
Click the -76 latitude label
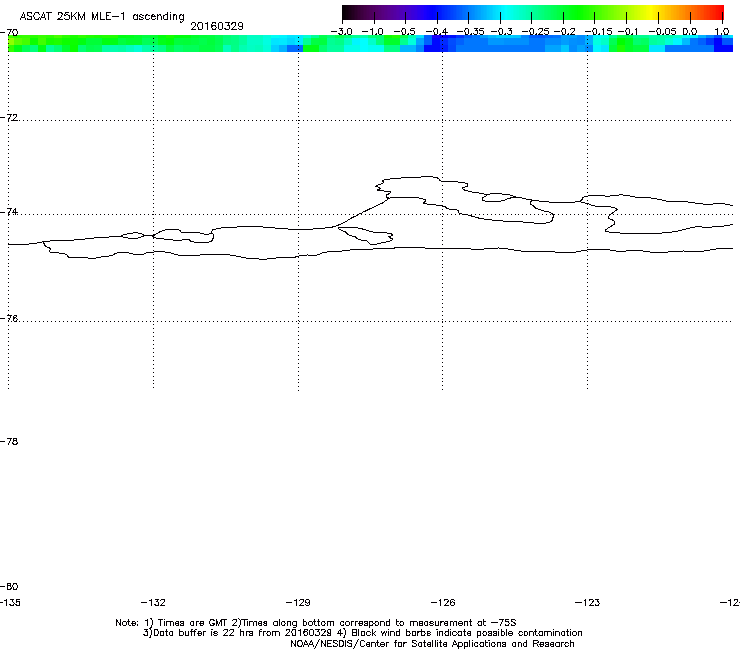[9, 319]
